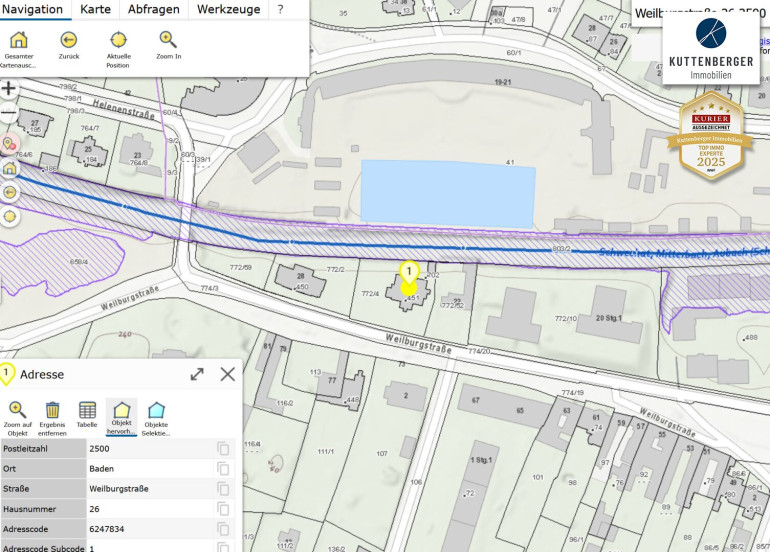This screenshot has height=552, width=770.
Task: Click the Gesamter Kartenausschnitt home icon in ribbon
Action: click(18, 41)
